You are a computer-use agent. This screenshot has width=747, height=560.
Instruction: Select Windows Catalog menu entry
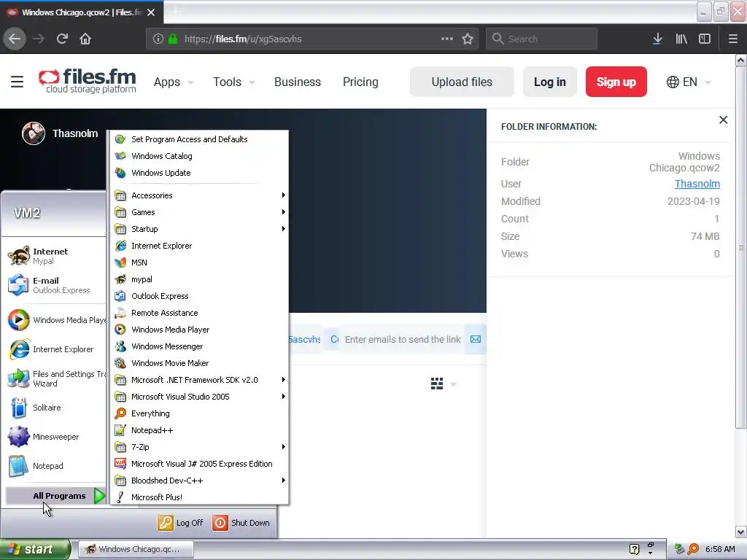(x=200, y=156)
